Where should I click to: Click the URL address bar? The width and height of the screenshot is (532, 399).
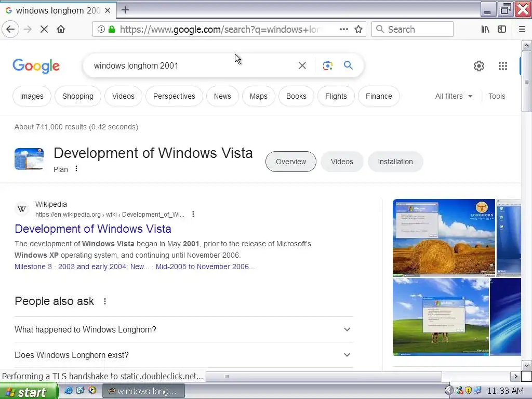click(220, 30)
